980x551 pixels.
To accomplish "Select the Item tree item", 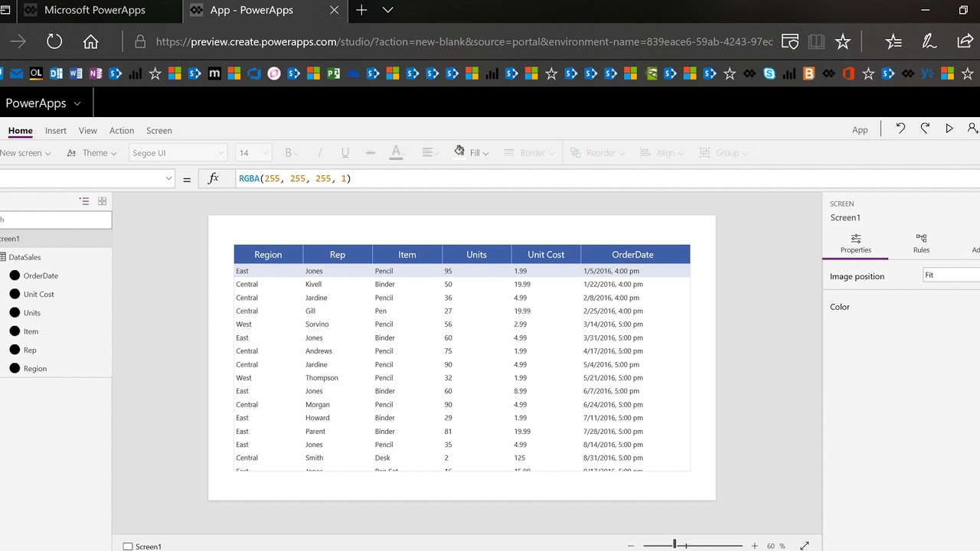I will (x=31, y=331).
